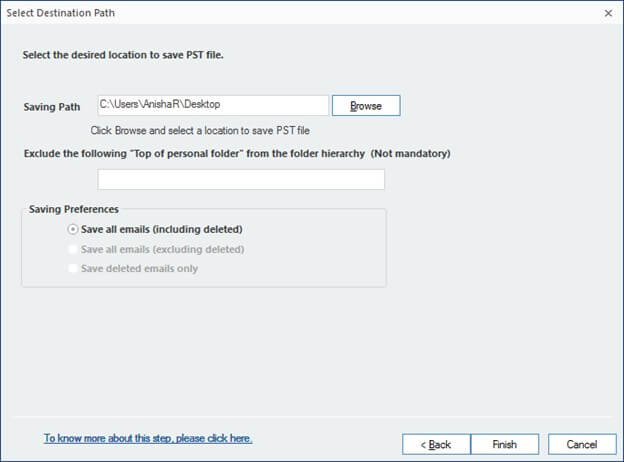
Task: Cancel the destination path wizard
Action: 582,444
